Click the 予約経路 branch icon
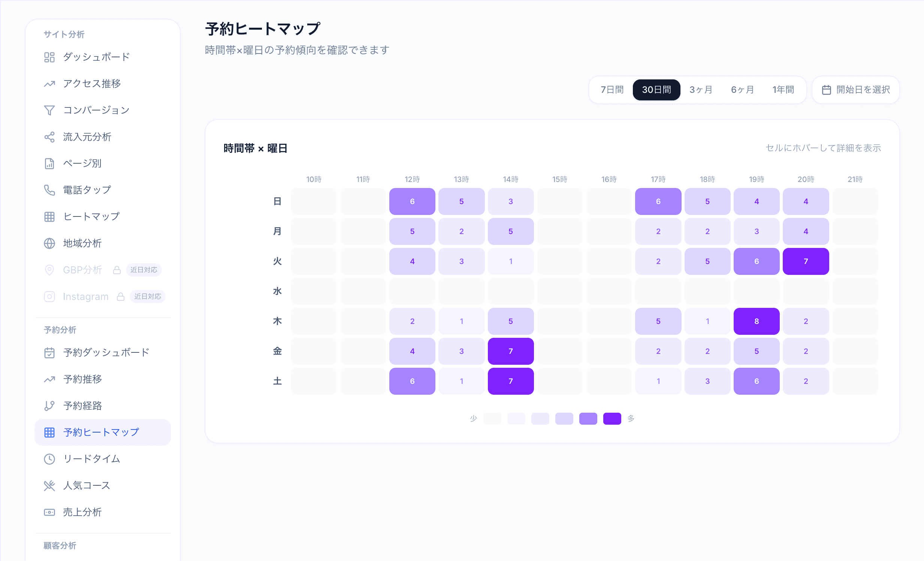This screenshot has height=561, width=924. (49, 406)
